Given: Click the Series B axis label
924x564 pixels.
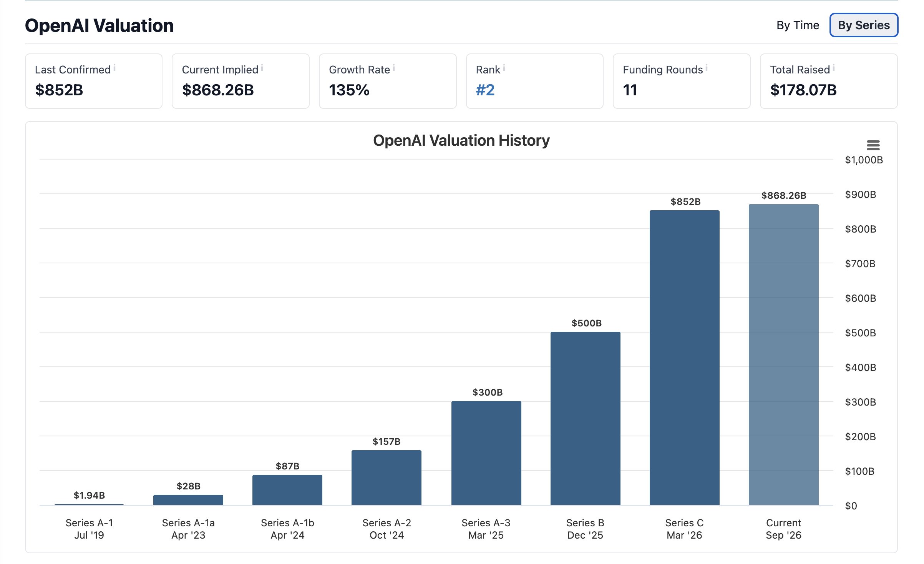Looking at the screenshot, I should 585,529.
